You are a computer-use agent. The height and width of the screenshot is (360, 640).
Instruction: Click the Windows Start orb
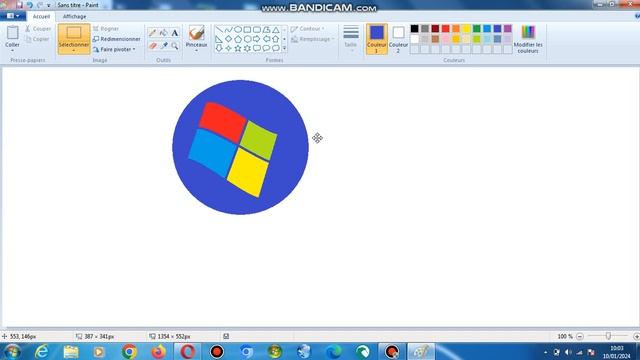point(12,351)
